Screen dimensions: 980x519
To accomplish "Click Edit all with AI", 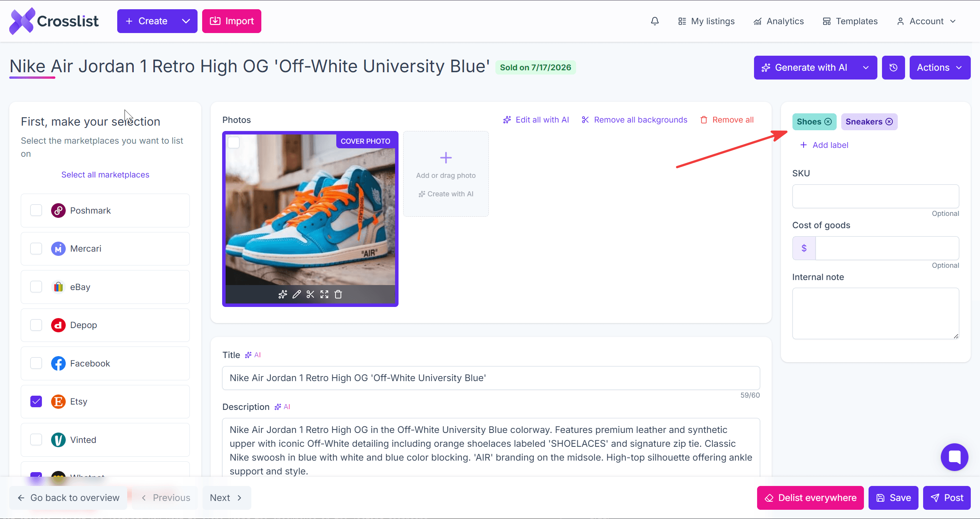I will (x=536, y=120).
